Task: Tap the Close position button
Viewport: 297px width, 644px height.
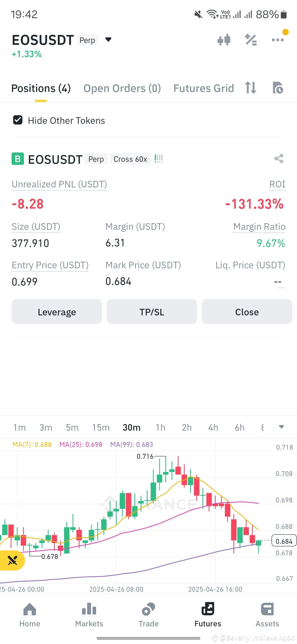Action: tap(247, 312)
